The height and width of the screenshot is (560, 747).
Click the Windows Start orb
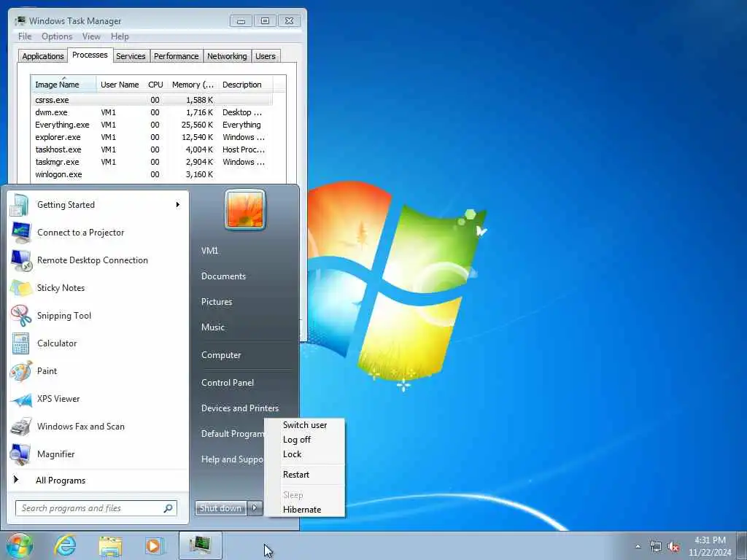pyautogui.click(x=20, y=545)
